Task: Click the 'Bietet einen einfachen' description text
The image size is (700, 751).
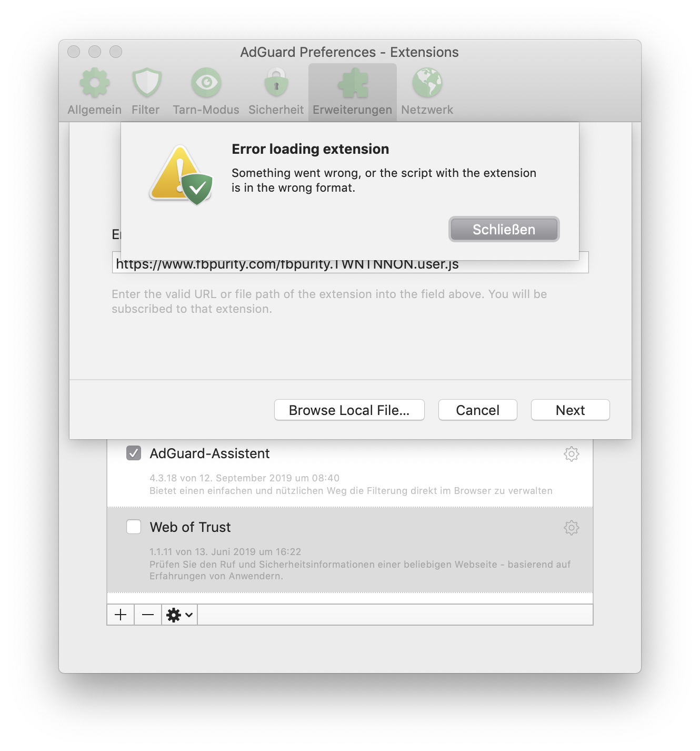Action: click(x=351, y=491)
